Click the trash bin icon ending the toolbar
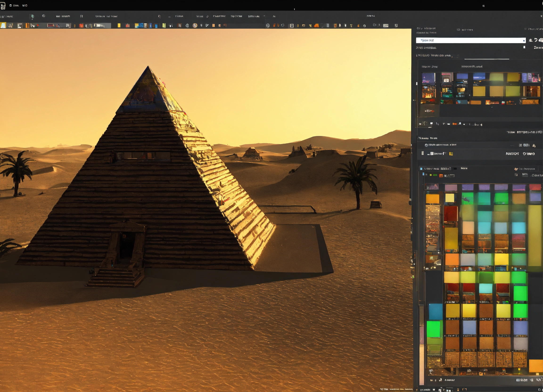Image resolution: width=543 pixels, height=392 pixels. (396, 25)
